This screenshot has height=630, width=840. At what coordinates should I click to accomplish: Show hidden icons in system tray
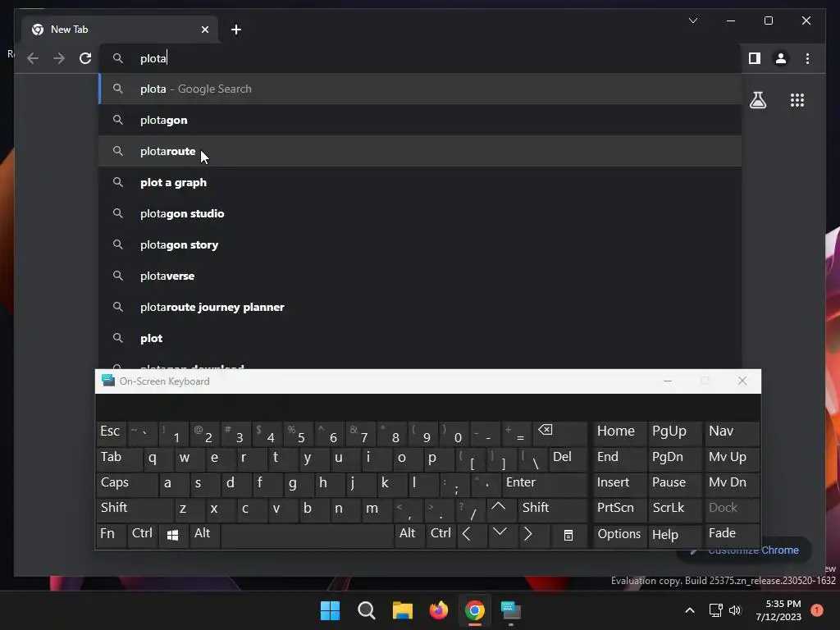690,610
